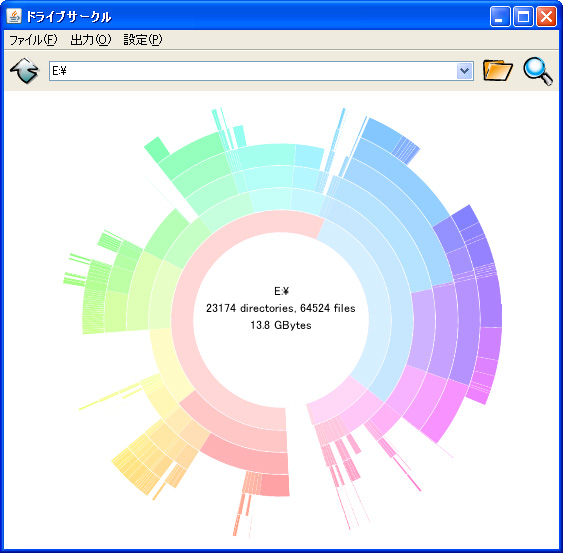This screenshot has height=553, width=563.
Task: Maximize the ドライブサークル window
Action: click(x=523, y=17)
